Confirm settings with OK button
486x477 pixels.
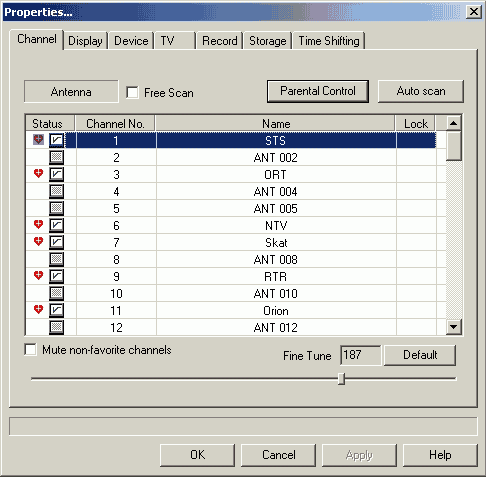coord(197,455)
